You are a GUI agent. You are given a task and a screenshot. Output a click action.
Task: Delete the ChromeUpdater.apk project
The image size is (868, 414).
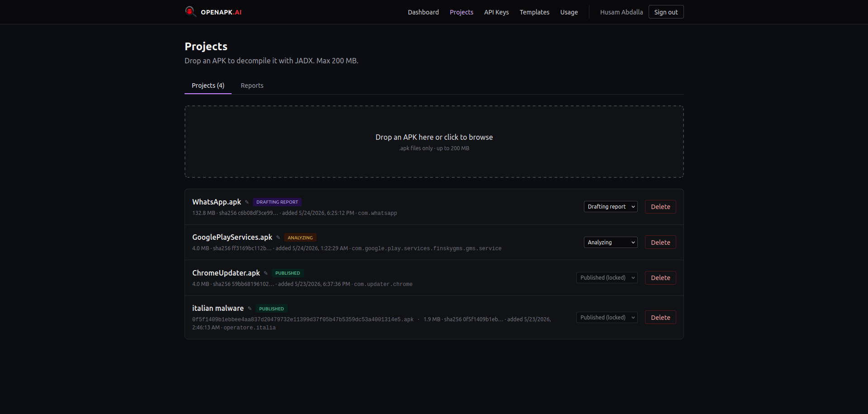point(660,278)
